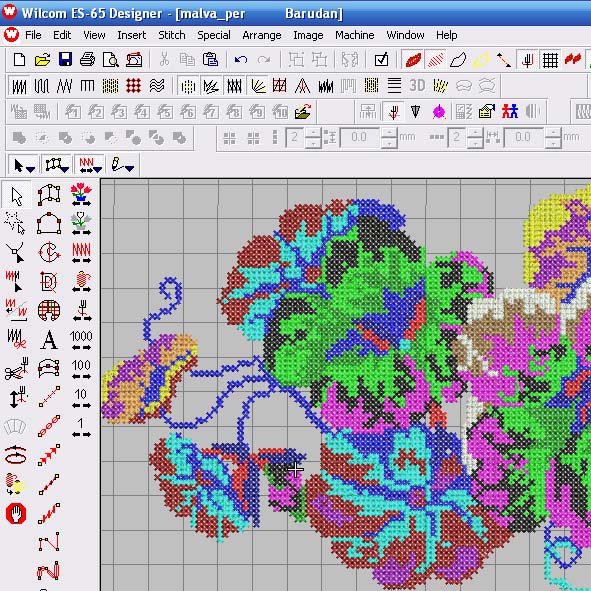The height and width of the screenshot is (591, 591).
Task: Open the Image menu
Action: point(308,35)
